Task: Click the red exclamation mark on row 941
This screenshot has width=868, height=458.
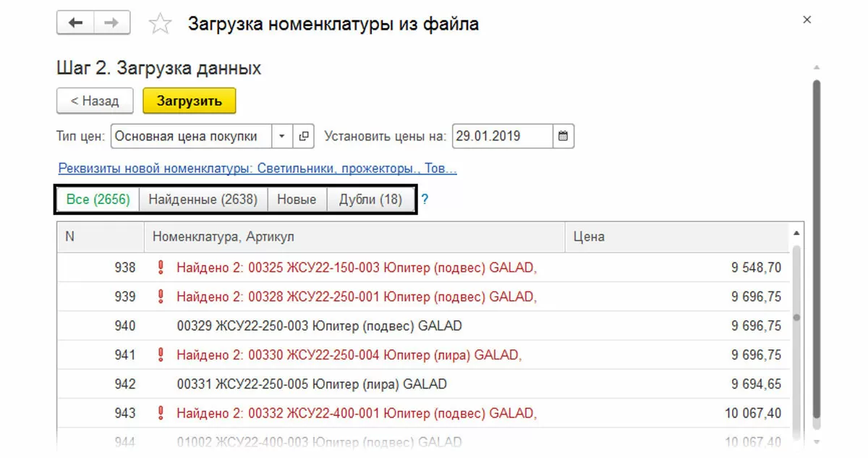Action: [161, 355]
